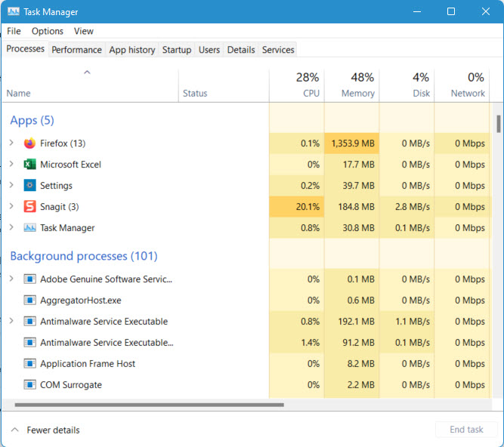Click the Task Manager title bar icon

[x=14, y=12]
